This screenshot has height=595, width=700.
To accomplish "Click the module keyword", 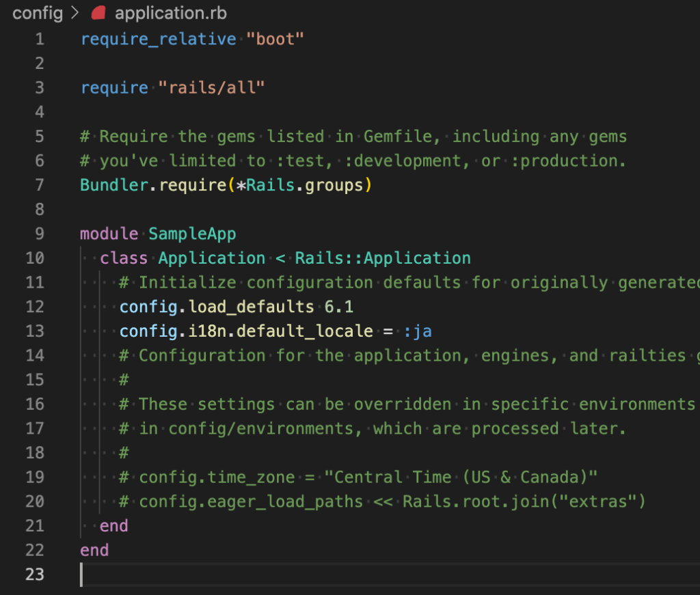I will [x=109, y=234].
